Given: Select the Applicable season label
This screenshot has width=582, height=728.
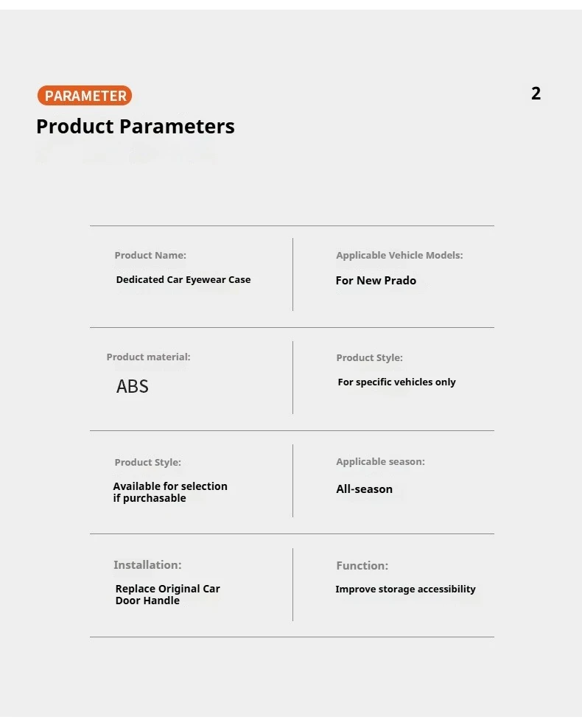Looking at the screenshot, I should pos(381,461).
